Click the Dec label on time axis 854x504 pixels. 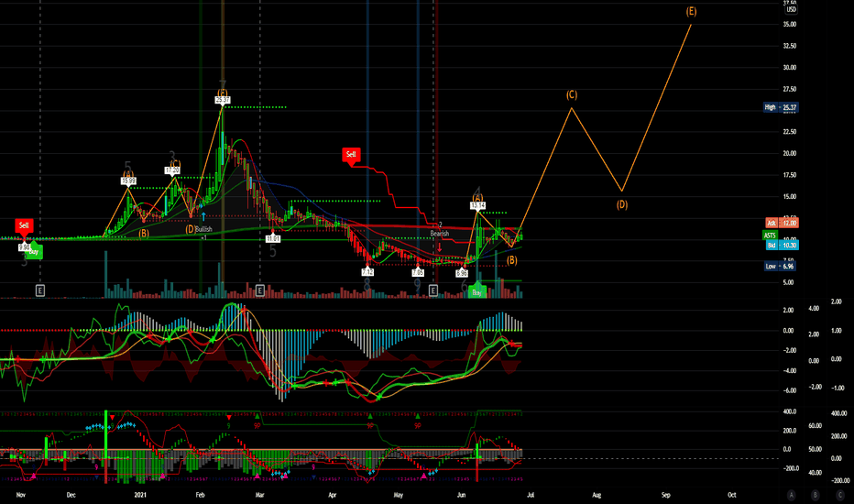coord(71,495)
